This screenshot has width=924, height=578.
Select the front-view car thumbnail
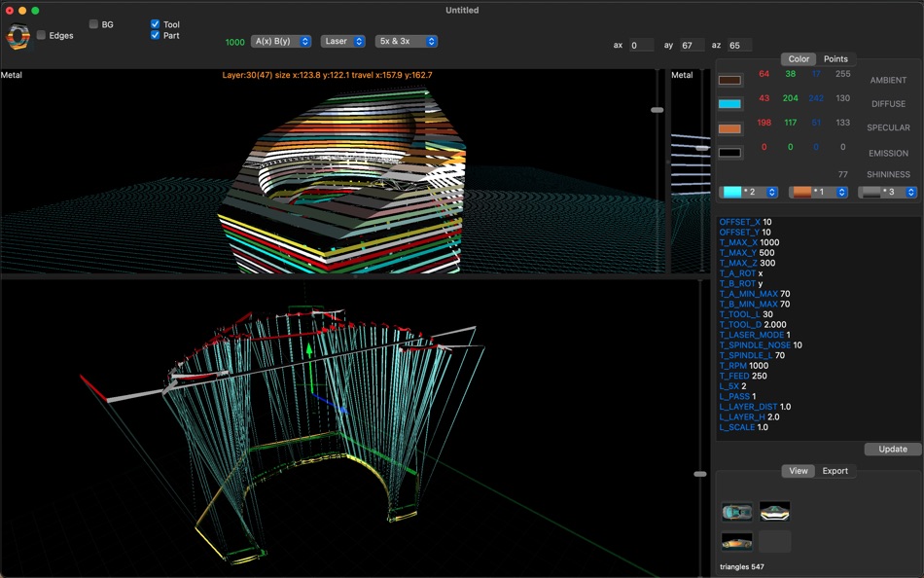click(x=774, y=512)
